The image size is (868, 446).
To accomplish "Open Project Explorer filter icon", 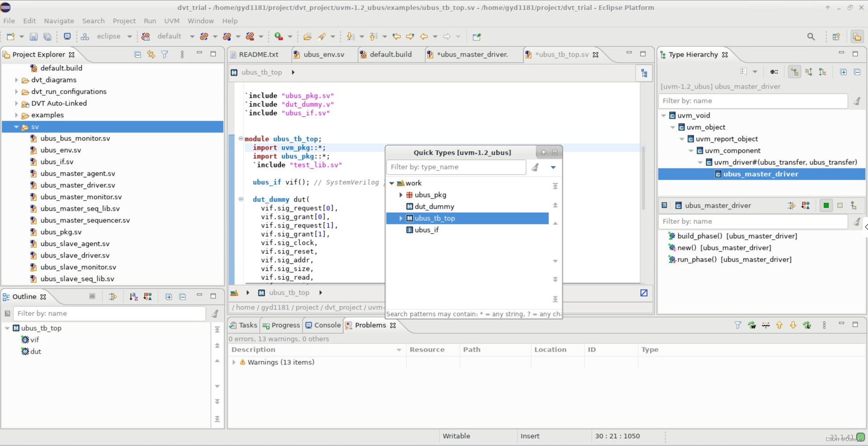I will pyautogui.click(x=165, y=54).
